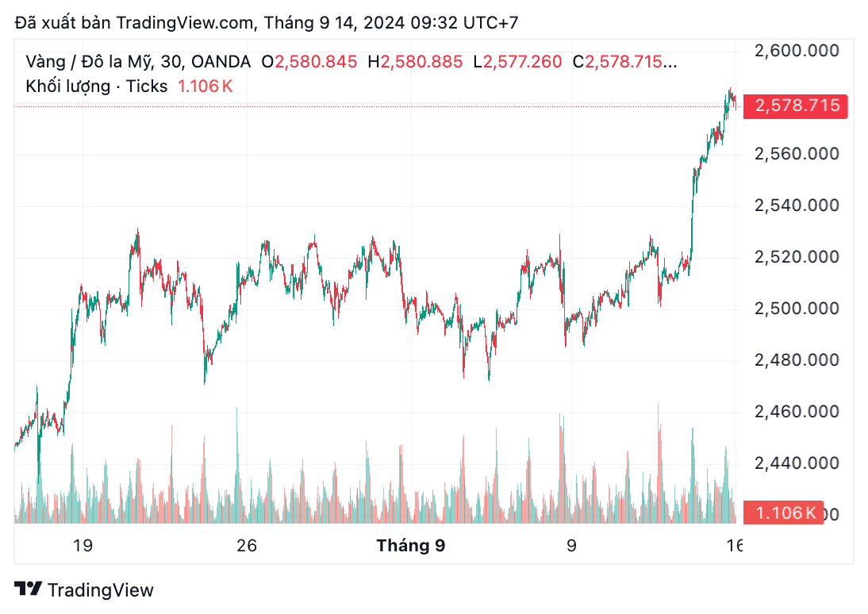Click the Khối lượng · Ticks indicator label
868x614 pixels.
pos(96,86)
